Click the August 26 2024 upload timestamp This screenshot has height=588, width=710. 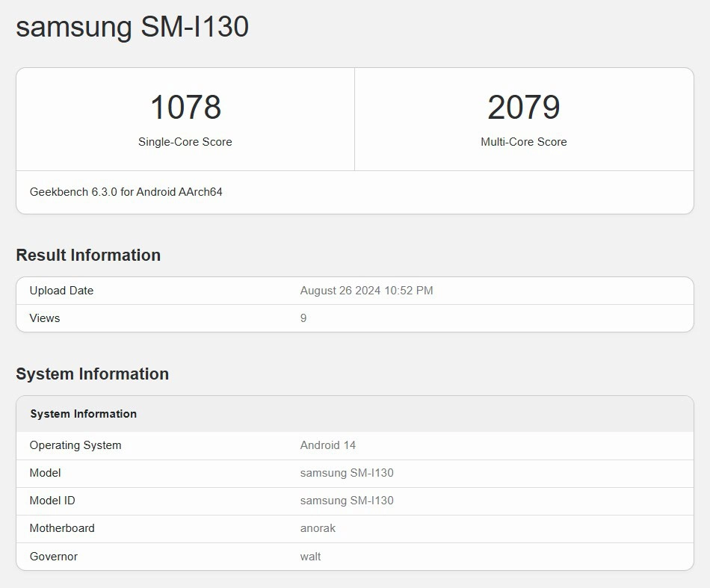pos(365,291)
